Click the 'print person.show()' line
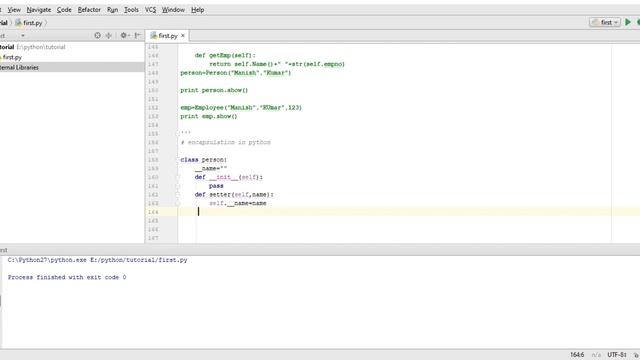The image size is (640, 360). (214, 90)
